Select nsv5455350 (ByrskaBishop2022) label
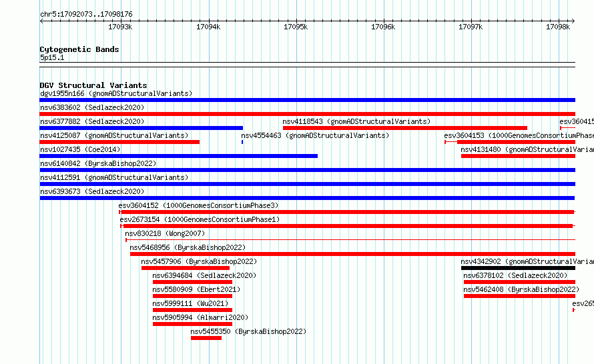 click(x=248, y=331)
